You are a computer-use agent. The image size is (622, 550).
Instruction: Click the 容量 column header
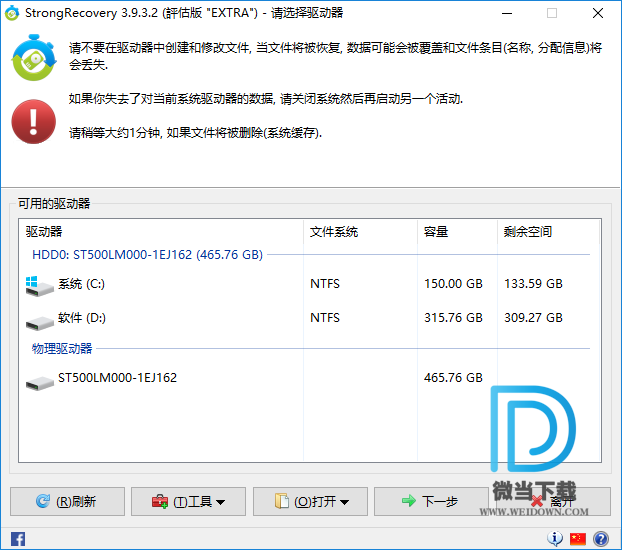pyautogui.click(x=457, y=232)
